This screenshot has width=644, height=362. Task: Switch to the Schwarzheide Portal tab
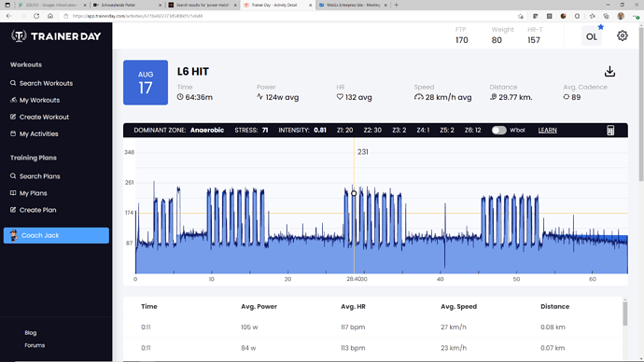[127, 5]
